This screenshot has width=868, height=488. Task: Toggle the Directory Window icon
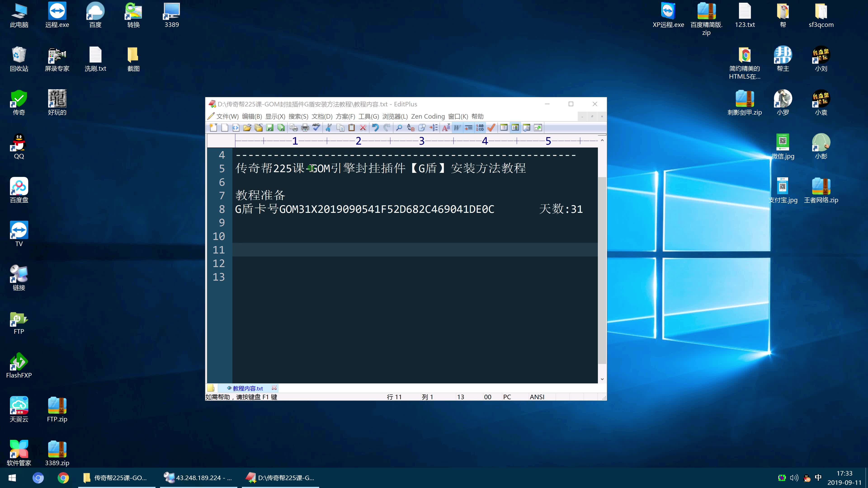click(x=504, y=128)
